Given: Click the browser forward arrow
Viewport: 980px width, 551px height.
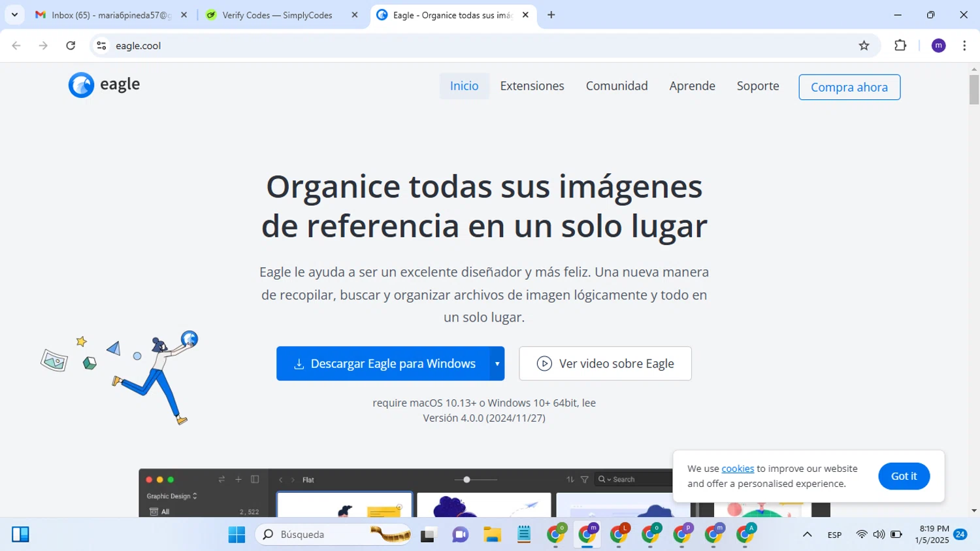Looking at the screenshot, I should click(x=43, y=46).
